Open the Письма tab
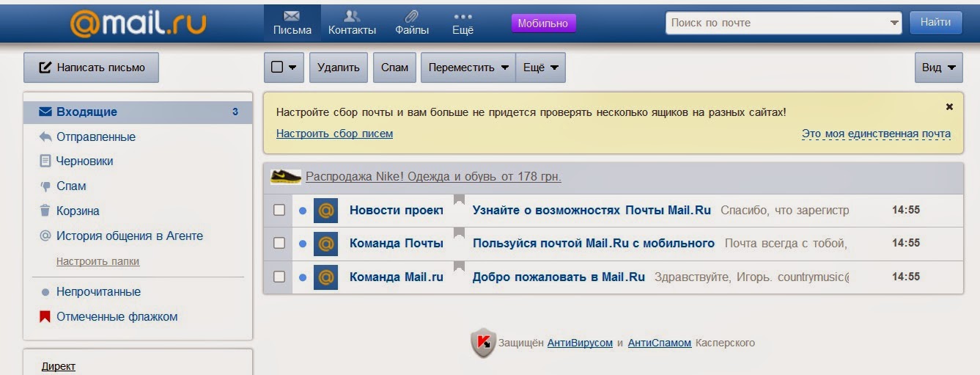 [x=292, y=23]
